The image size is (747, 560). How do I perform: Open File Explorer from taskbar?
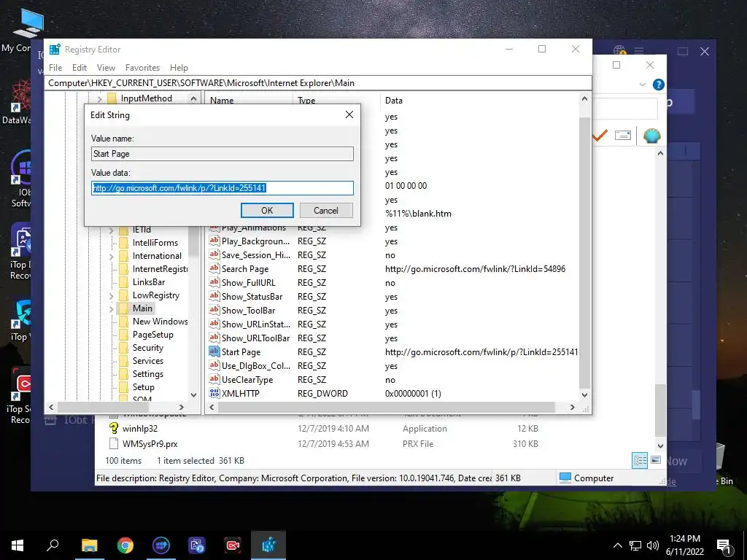89,545
